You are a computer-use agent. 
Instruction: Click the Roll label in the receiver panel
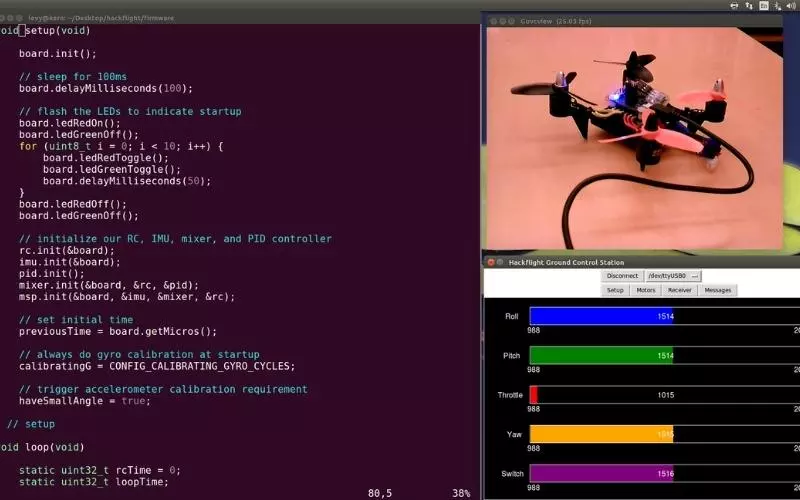point(511,316)
